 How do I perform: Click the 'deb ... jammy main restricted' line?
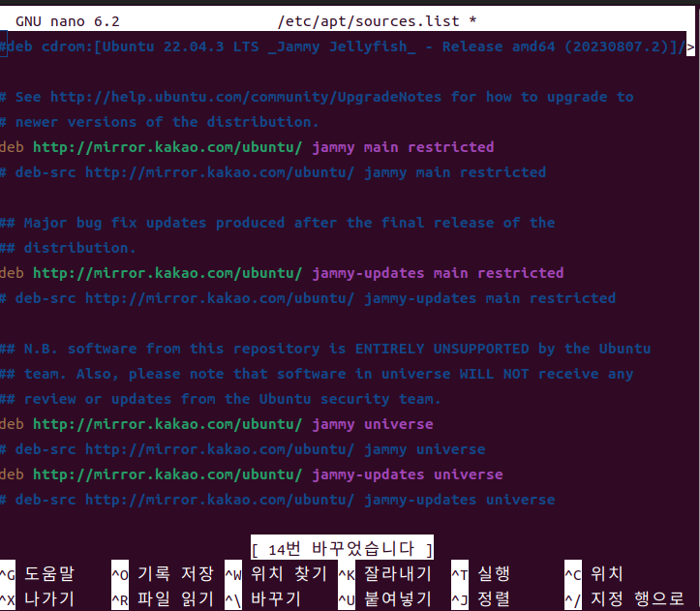pos(247,147)
